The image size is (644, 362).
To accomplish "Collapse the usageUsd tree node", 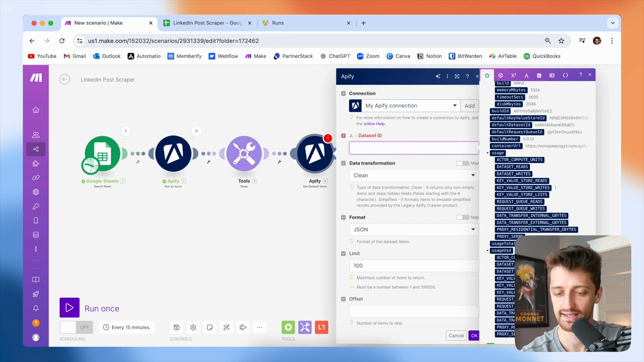I will point(487,250).
